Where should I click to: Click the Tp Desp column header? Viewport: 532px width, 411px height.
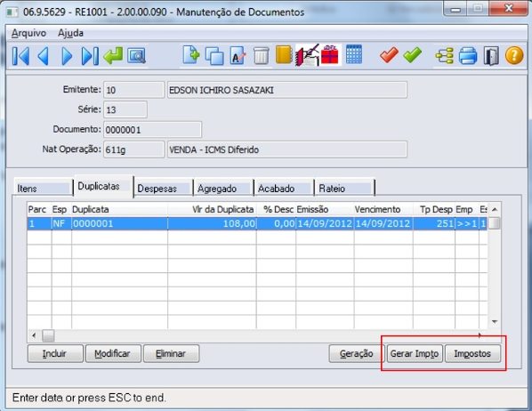(x=434, y=209)
